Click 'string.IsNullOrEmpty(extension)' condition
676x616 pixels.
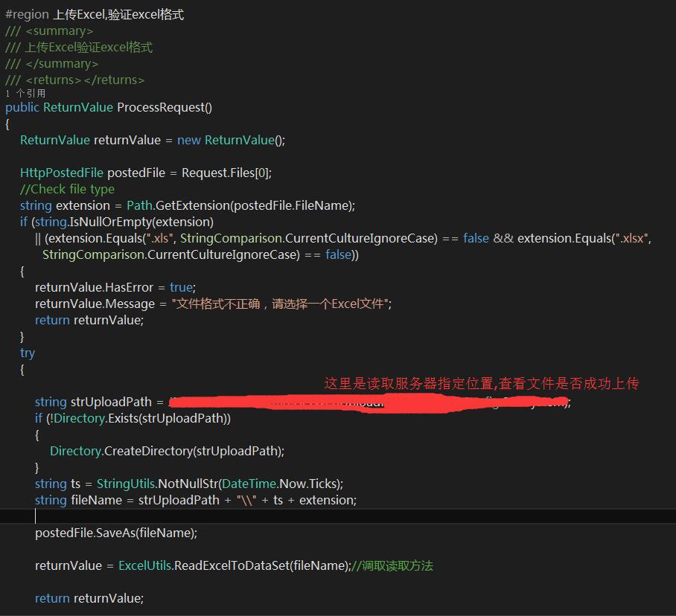tap(124, 222)
